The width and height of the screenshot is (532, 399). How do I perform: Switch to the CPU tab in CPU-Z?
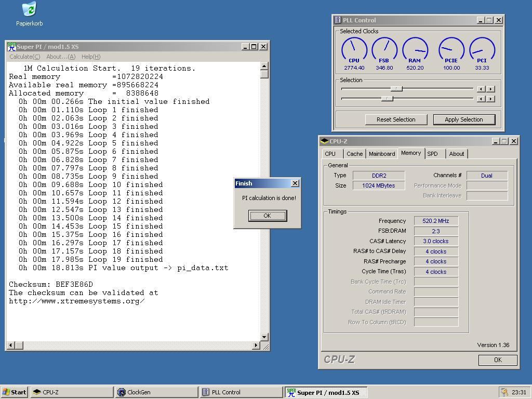pyautogui.click(x=330, y=154)
